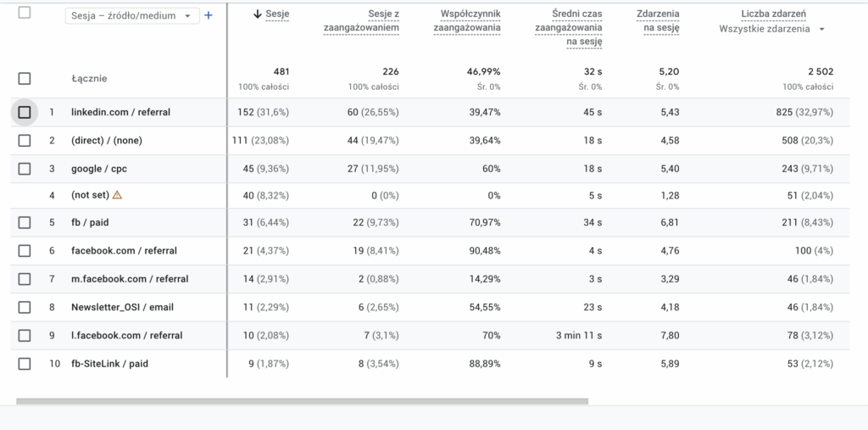Click the (direct) / (none) source row

(x=106, y=141)
